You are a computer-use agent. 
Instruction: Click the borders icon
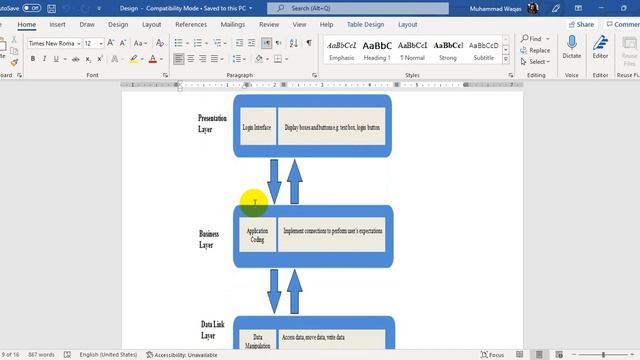click(278, 59)
